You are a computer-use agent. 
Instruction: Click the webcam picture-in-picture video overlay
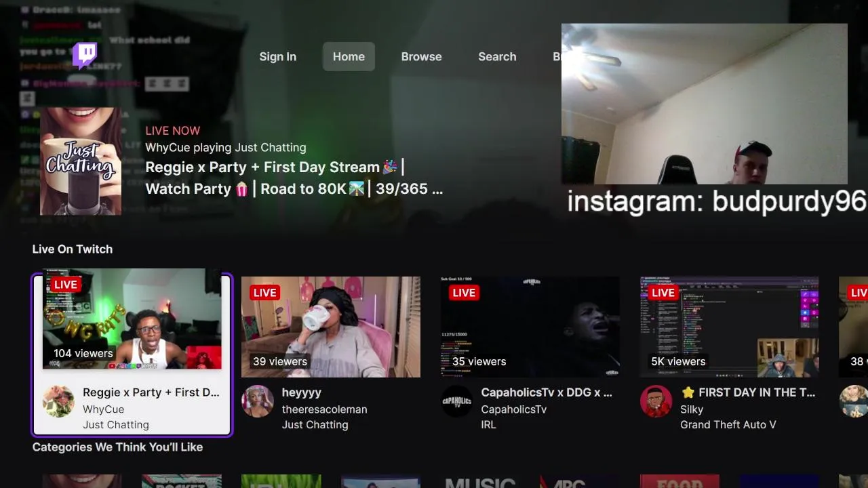pos(704,104)
